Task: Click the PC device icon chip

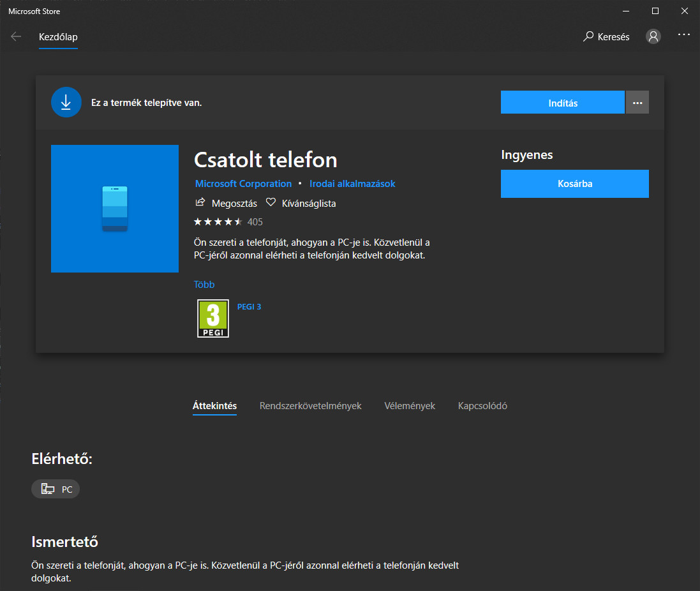Action: tap(56, 489)
